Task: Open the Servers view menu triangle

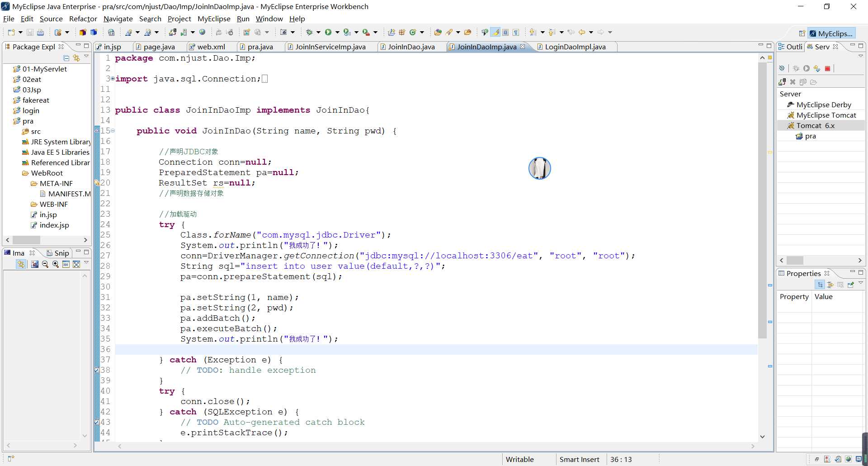Action: 861,56
